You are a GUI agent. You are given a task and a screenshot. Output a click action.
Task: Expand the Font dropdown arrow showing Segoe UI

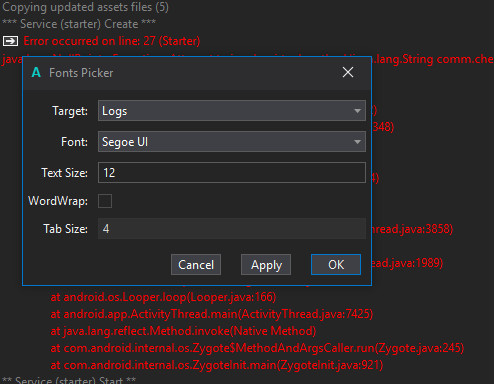(x=357, y=142)
